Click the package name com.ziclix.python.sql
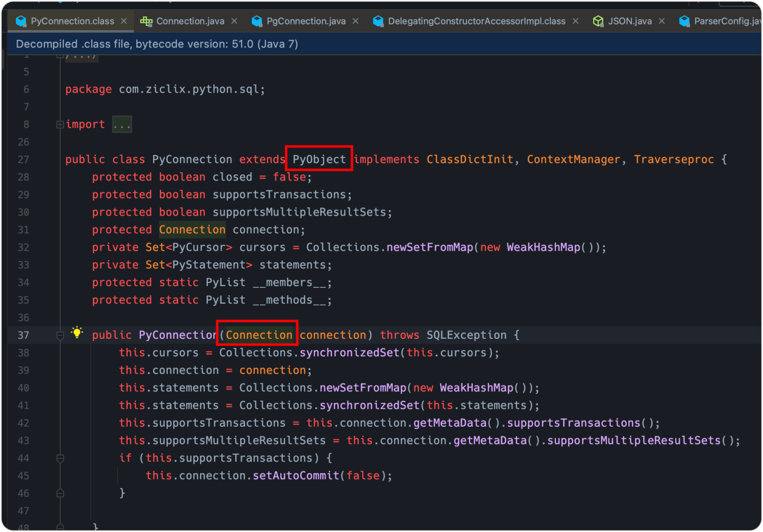Viewport: 763px width, 532px height. click(189, 89)
